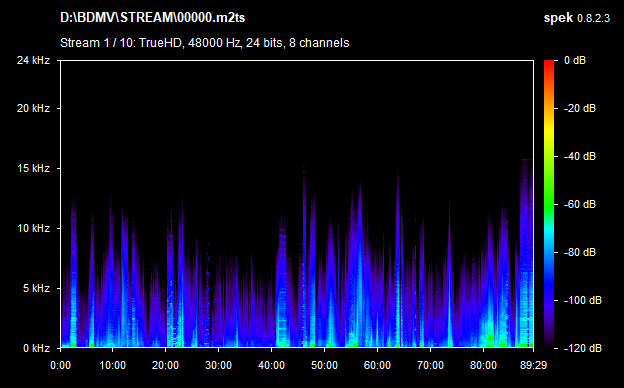Click the 70:00 time axis label
This screenshot has height=388, width=624.
coord(430,365)
